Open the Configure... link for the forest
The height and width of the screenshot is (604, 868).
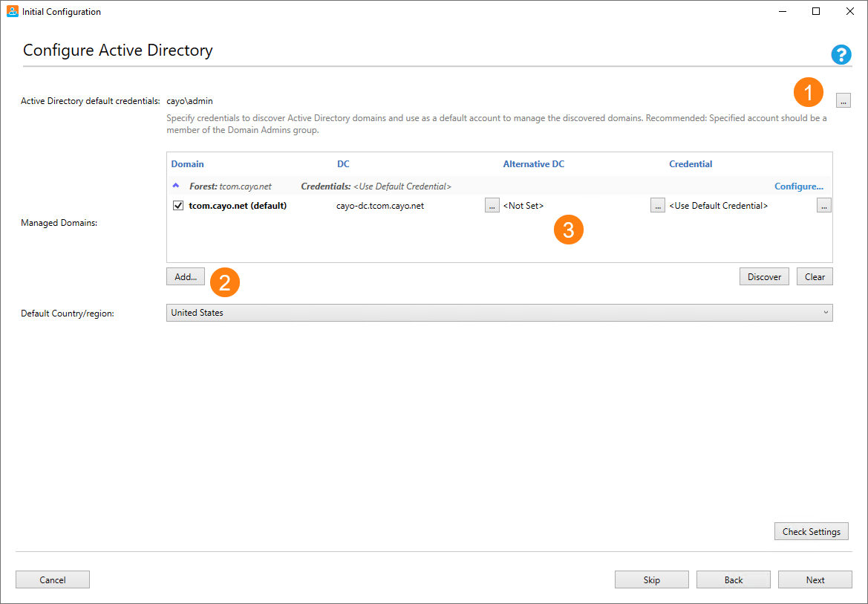798,186
